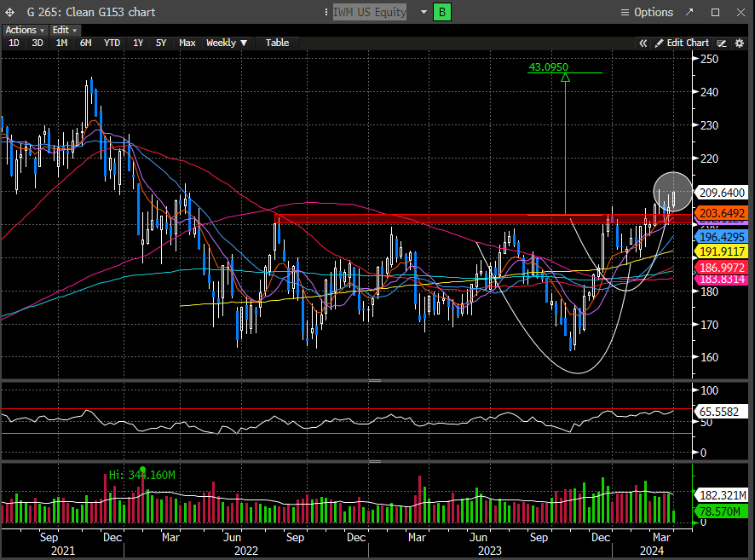Viewport: 755px width, 560px height.
Task: Click the move handle icon beside the G 265 title
Action: point(10,12)
